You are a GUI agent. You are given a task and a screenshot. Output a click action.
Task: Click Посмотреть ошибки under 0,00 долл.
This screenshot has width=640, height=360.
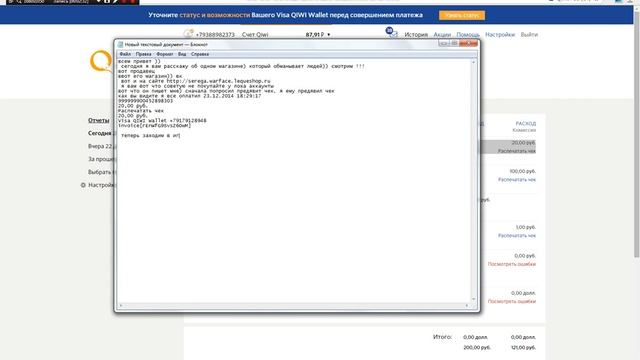(512, 301)
